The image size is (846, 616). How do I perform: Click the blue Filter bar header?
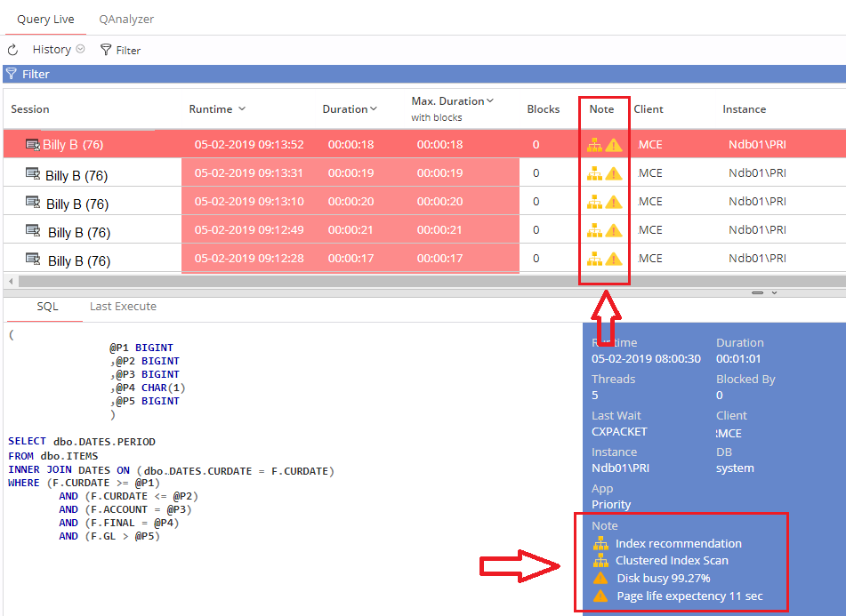tap(424, 75)
